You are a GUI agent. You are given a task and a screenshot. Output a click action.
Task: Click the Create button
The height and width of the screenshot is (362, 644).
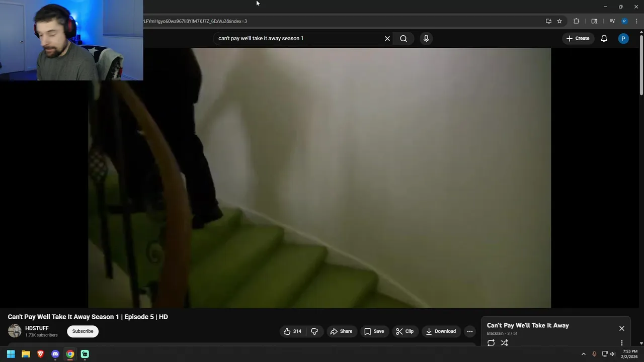pyautogui.click(x=578, y=38)
